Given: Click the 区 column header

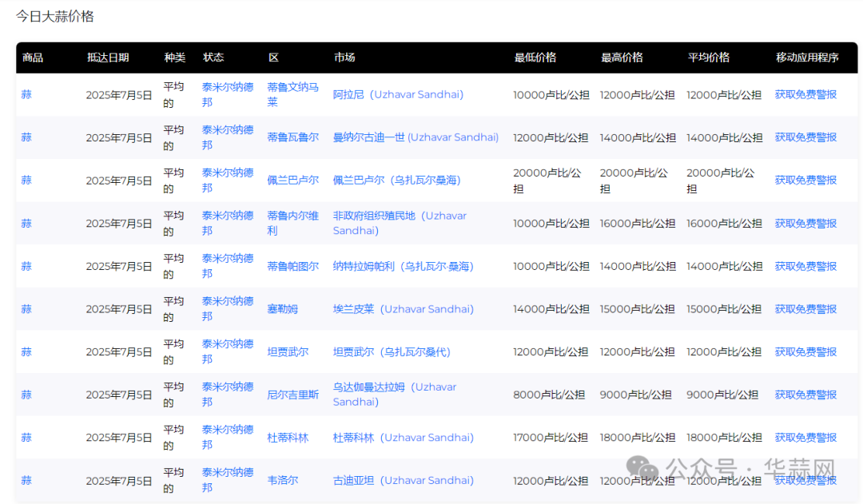Looking at the screenshot, I should coord(273,58).
